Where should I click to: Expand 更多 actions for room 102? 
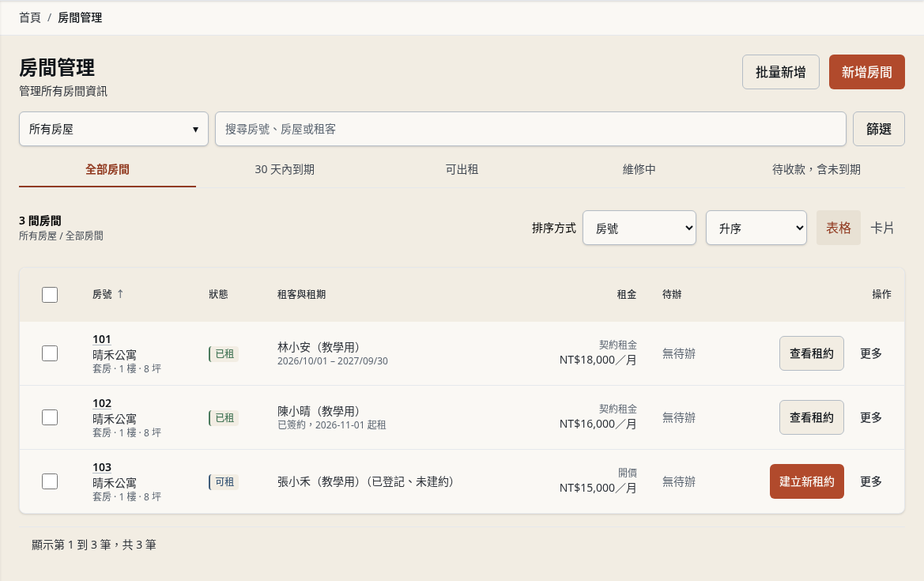pos(871,418)
